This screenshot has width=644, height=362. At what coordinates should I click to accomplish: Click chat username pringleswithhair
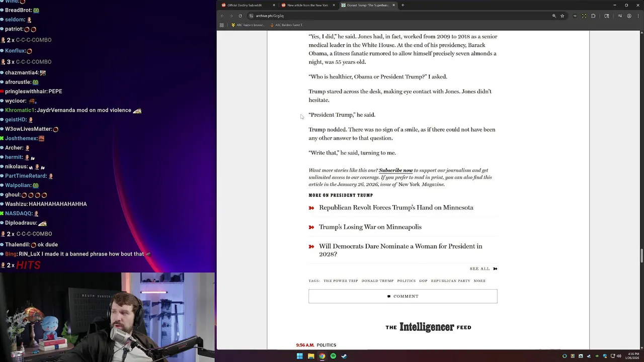[x=26, y=92]
